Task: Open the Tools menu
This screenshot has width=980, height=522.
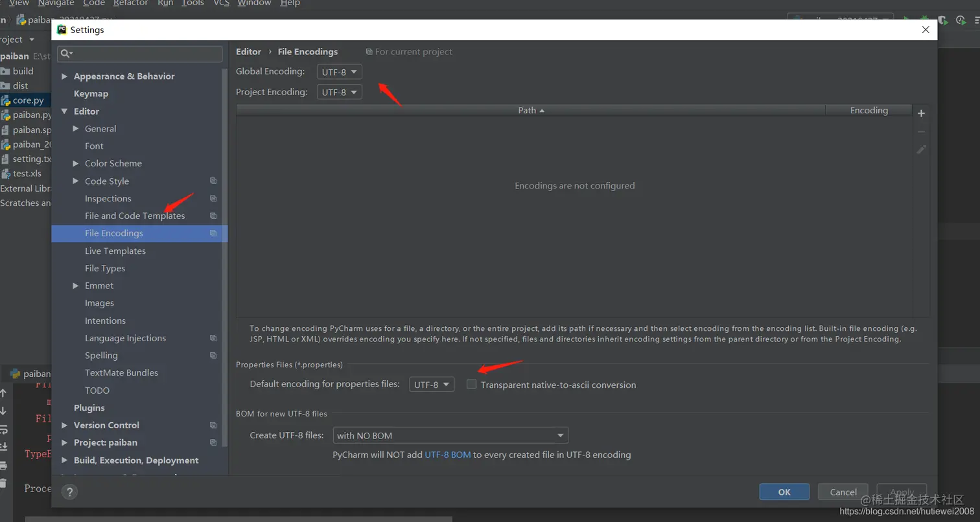Action: click(192, 3)
